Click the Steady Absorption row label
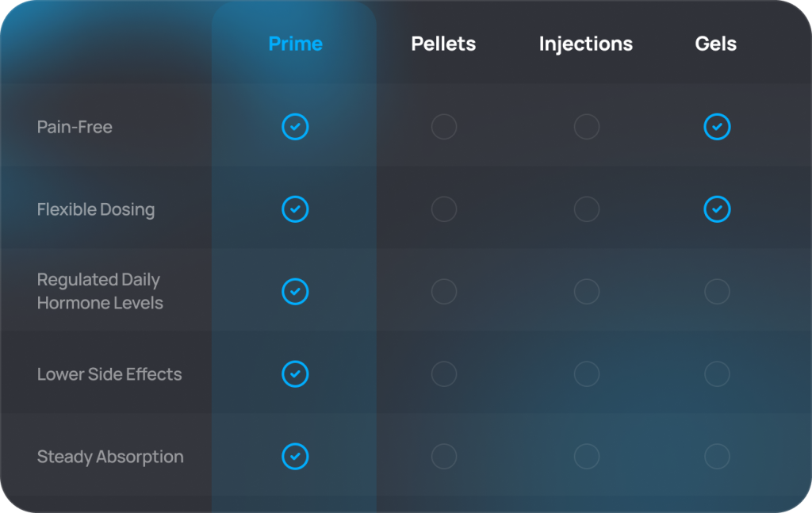 click(110, 457)
